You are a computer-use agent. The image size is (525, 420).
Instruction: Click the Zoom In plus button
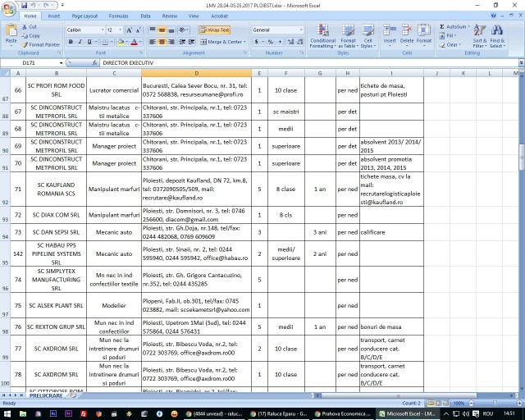[x=519, y=403]
